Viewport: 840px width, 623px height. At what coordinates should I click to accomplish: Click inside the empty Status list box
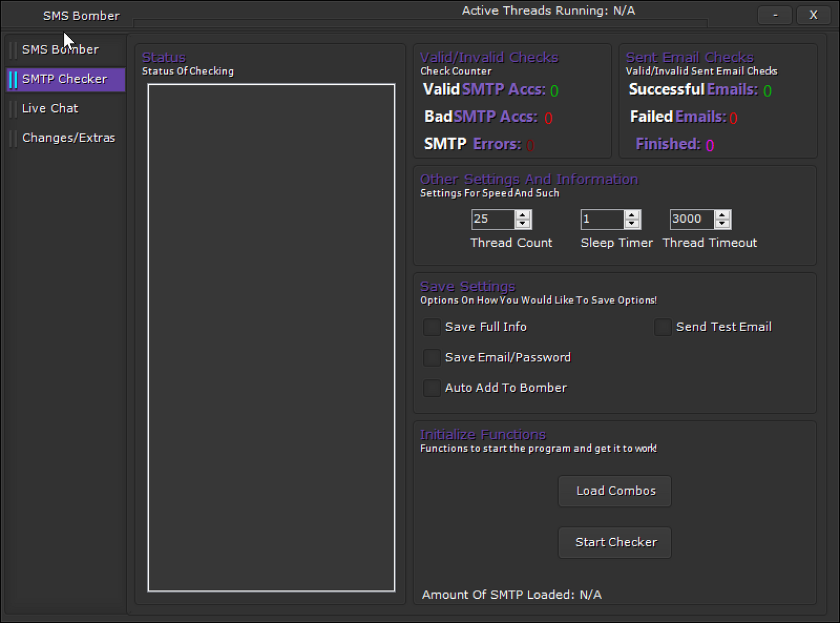tap(271, 337)
